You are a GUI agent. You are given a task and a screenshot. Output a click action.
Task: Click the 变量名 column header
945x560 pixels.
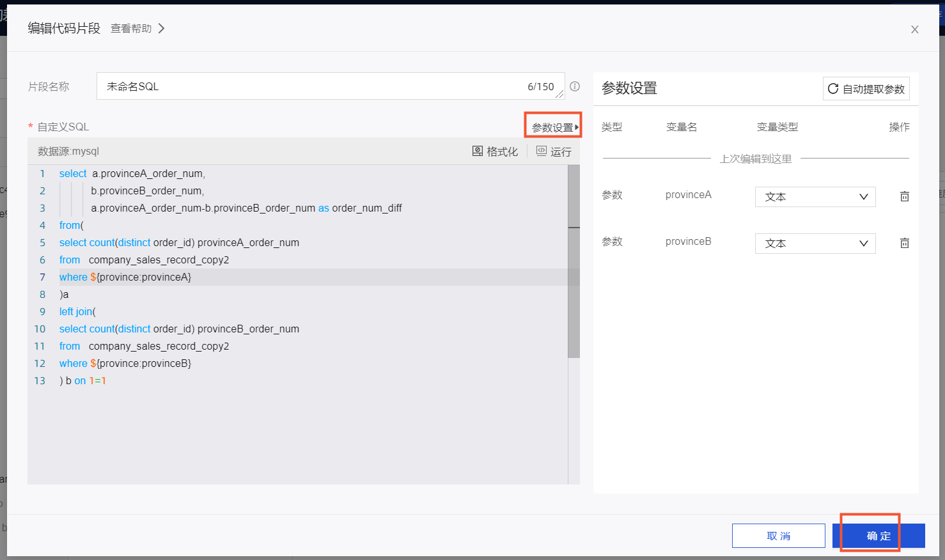coord(682,127)
